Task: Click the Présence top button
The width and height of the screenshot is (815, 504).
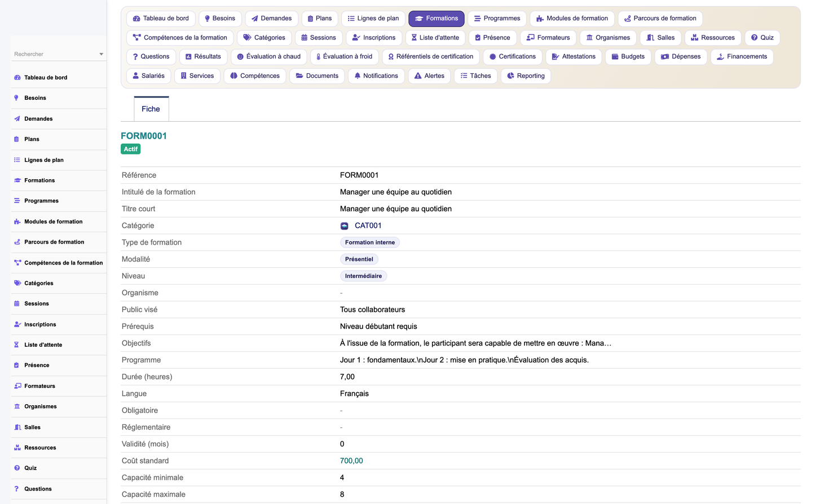Action: pyautogui.click(x=492, y=38)
